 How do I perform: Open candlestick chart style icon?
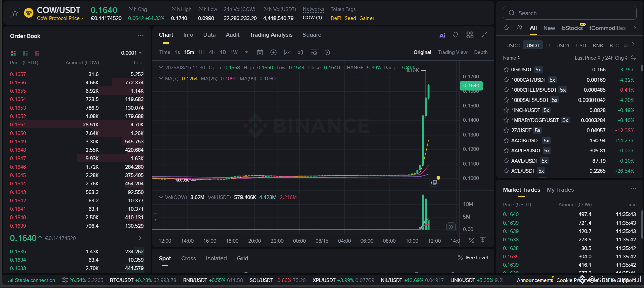click(300, 52)
